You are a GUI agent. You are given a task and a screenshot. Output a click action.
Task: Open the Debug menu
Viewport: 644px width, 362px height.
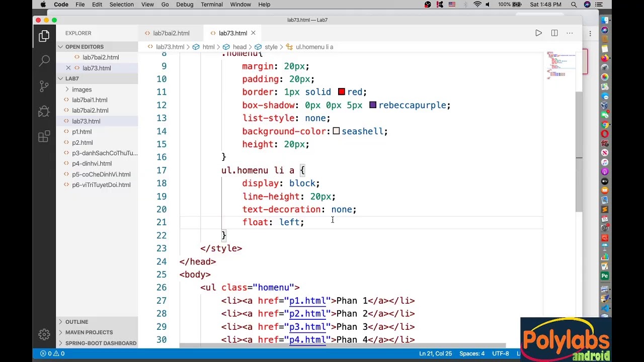(x=185, y=5)
